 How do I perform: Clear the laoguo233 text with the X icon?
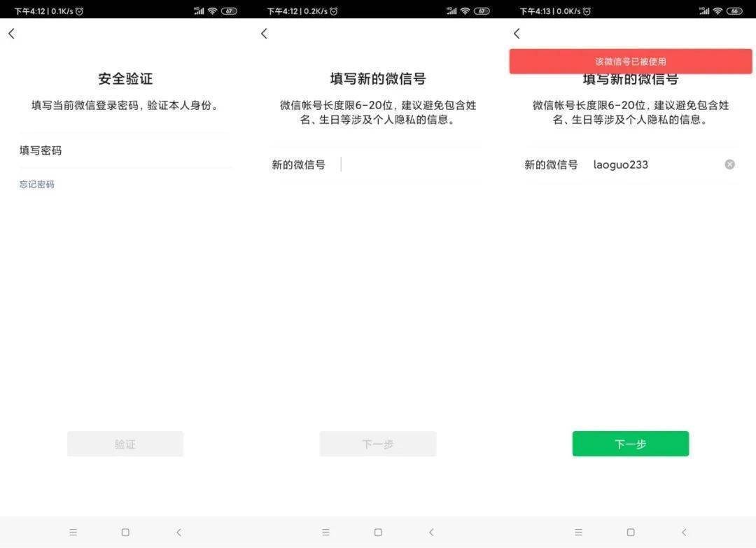(x=729, y=164)
